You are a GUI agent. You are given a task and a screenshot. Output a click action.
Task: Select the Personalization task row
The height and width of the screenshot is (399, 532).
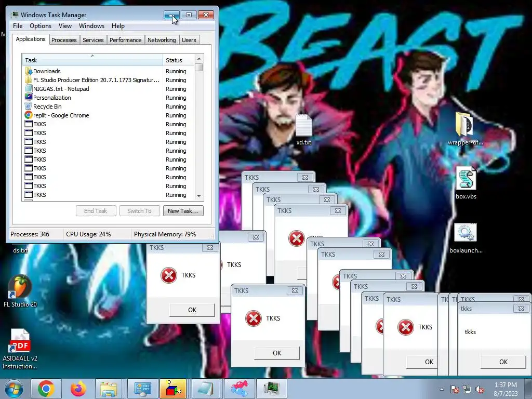[x=92, y=98]
